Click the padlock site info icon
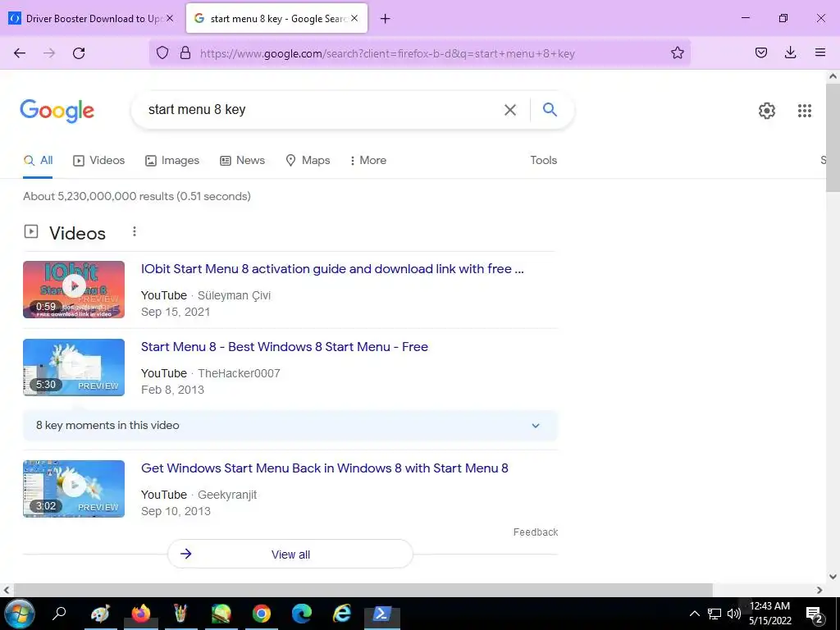840x630 pixels. (185, 52)
